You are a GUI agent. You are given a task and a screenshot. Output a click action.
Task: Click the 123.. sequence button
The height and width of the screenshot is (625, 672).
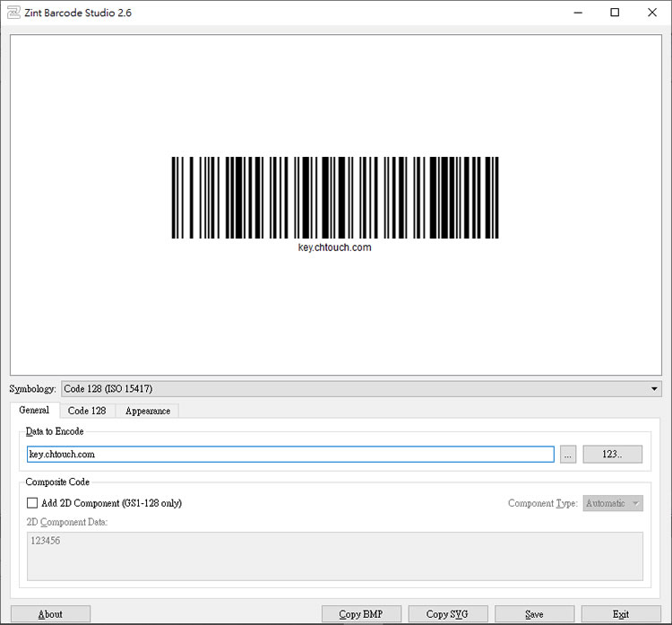[612, 455]
